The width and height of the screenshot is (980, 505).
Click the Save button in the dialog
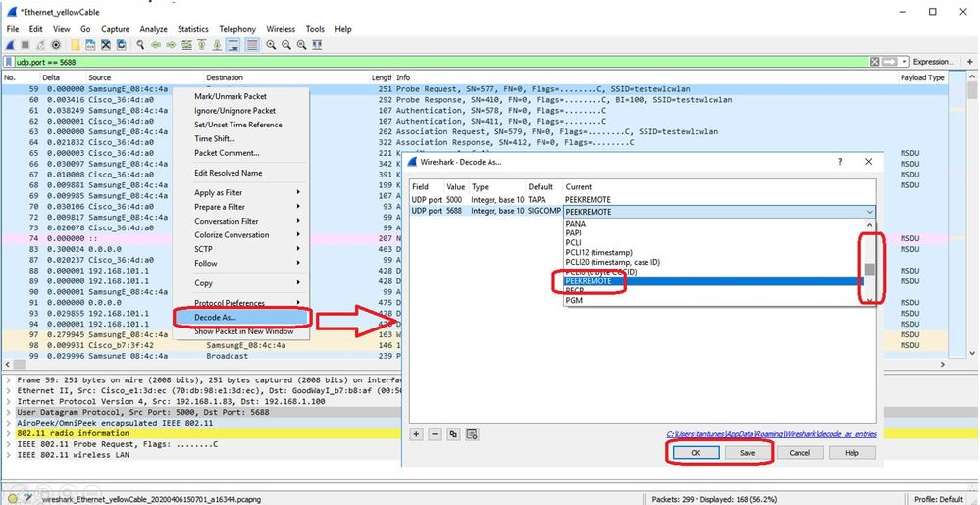(747, 453)
